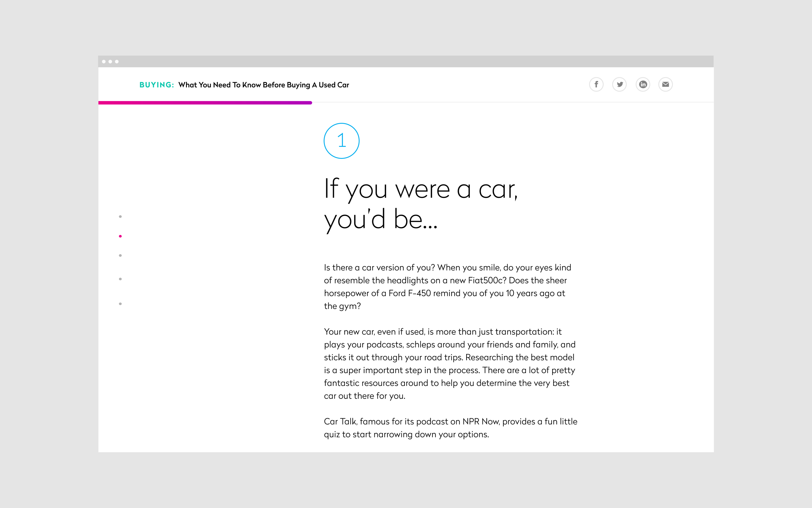The width and height of the screenshot is (812, 508).
Task: Jump to the third section dot in the side navigation
Action: [120, 256]
